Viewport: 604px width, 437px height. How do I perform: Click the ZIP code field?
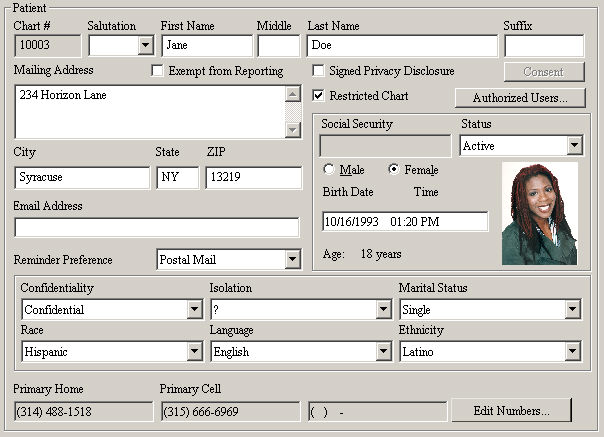[253, 177]
